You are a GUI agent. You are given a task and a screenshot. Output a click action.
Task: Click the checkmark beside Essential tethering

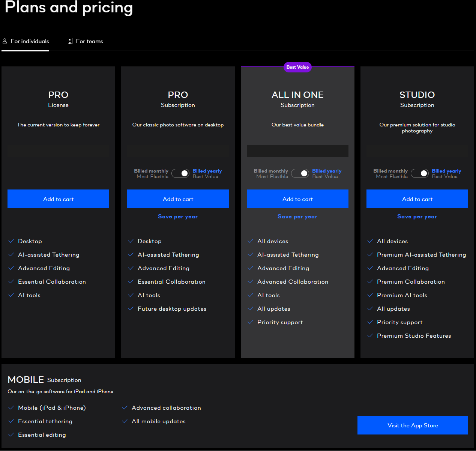tap(11, 421)
